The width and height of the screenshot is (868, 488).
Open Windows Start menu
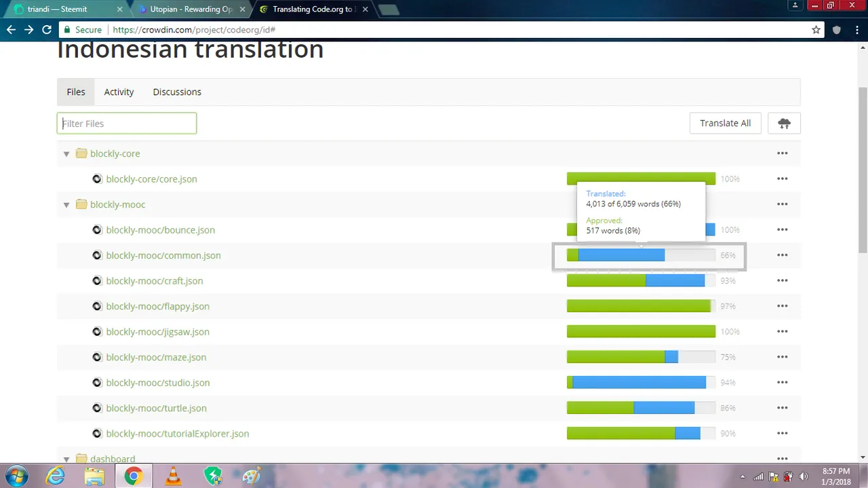click(x=16, y=476)
